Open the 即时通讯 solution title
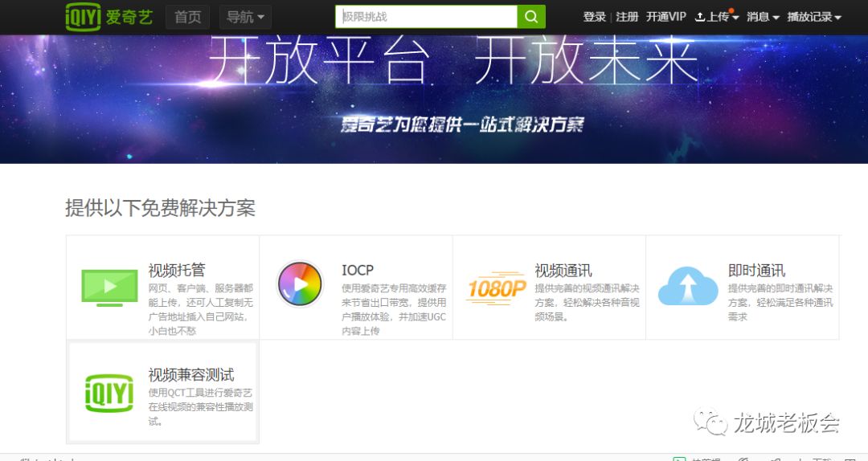 (x=756, y=270)
